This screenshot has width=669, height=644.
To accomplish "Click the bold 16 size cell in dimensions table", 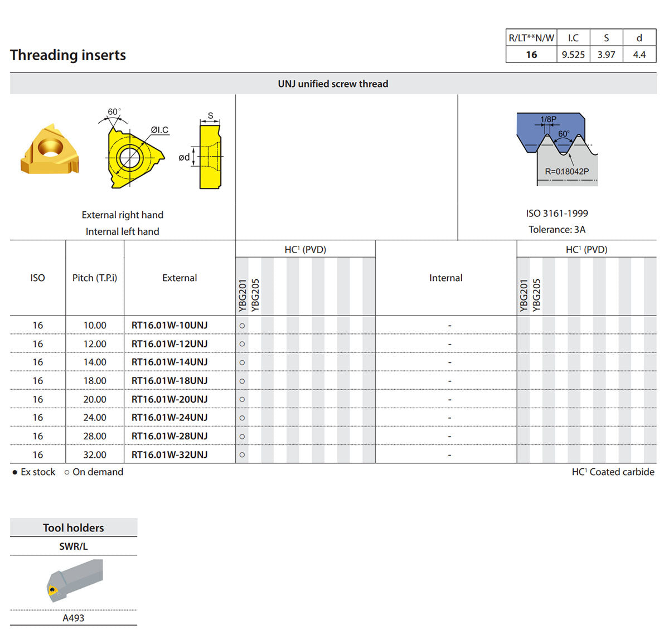I will coord(531,55).
